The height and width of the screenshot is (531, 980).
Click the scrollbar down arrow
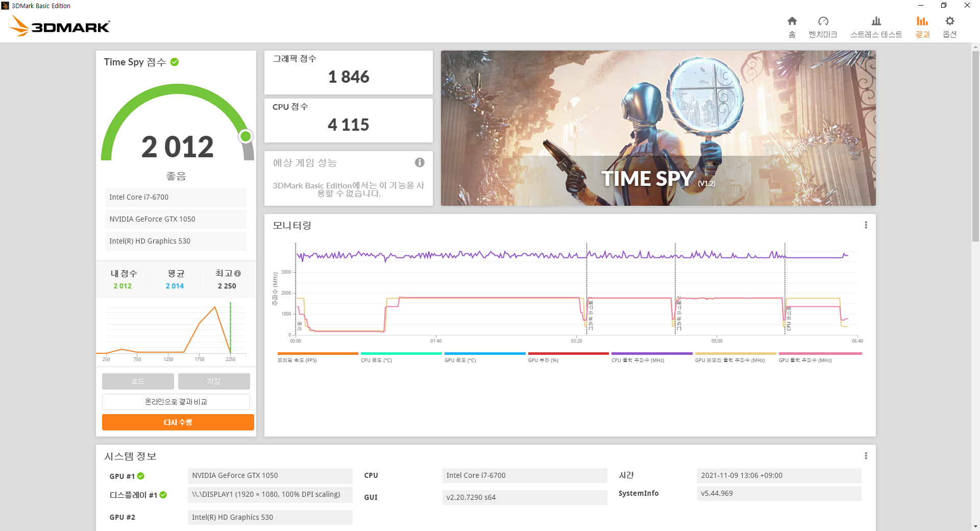tap(975, 526)
